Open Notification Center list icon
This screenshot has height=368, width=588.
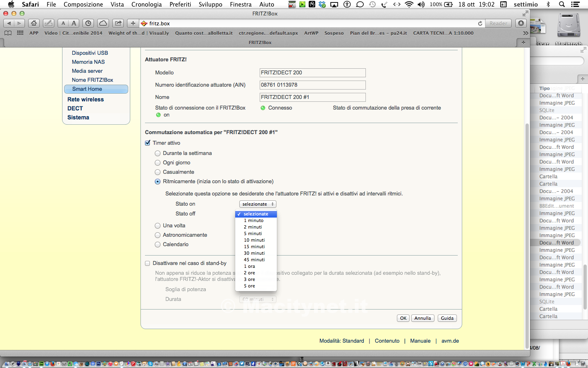[x=575, y=4]
